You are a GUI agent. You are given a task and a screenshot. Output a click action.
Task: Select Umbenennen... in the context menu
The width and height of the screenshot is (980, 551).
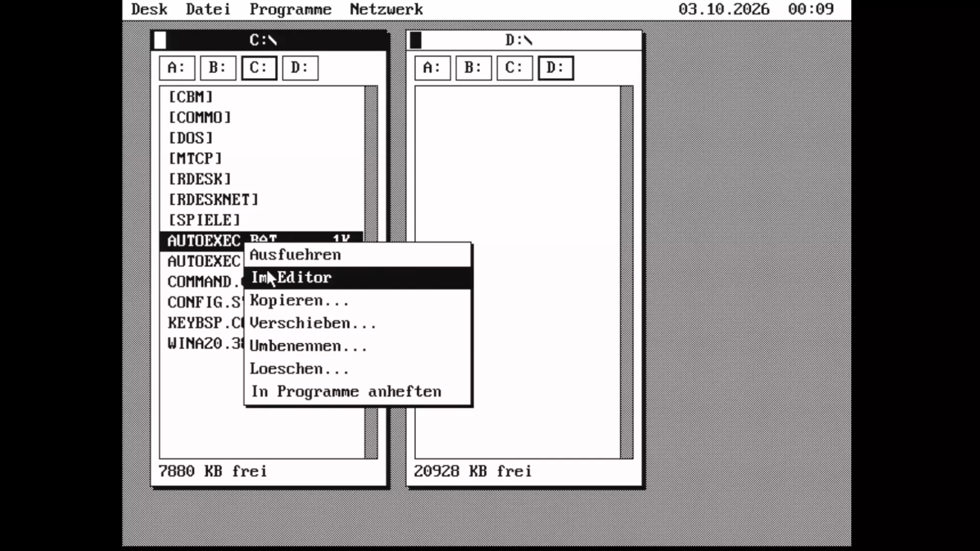point(357,346)
